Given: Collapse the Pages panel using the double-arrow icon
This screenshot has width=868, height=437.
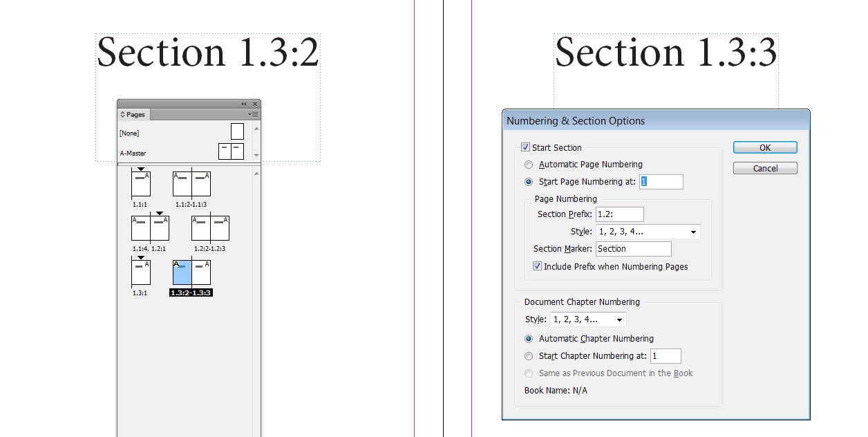Looking at the screenshot, I should 244,104.
